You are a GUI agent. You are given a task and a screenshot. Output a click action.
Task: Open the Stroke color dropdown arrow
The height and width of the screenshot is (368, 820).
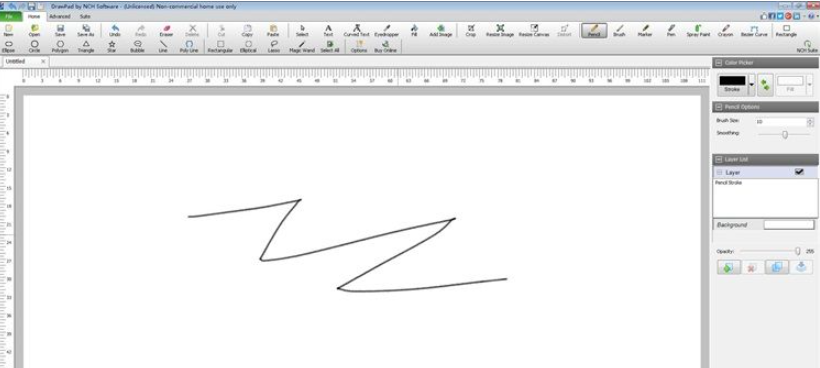(752, 85)
